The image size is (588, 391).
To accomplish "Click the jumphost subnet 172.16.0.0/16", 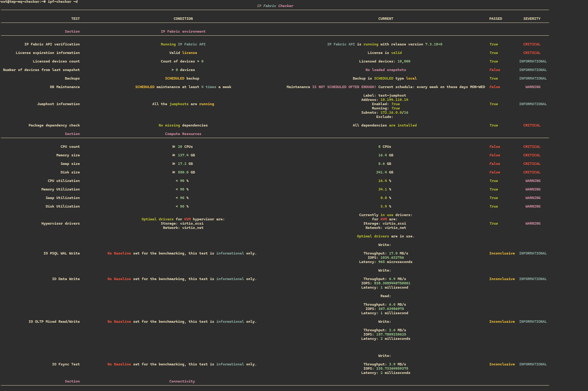I will click(394, 112).
